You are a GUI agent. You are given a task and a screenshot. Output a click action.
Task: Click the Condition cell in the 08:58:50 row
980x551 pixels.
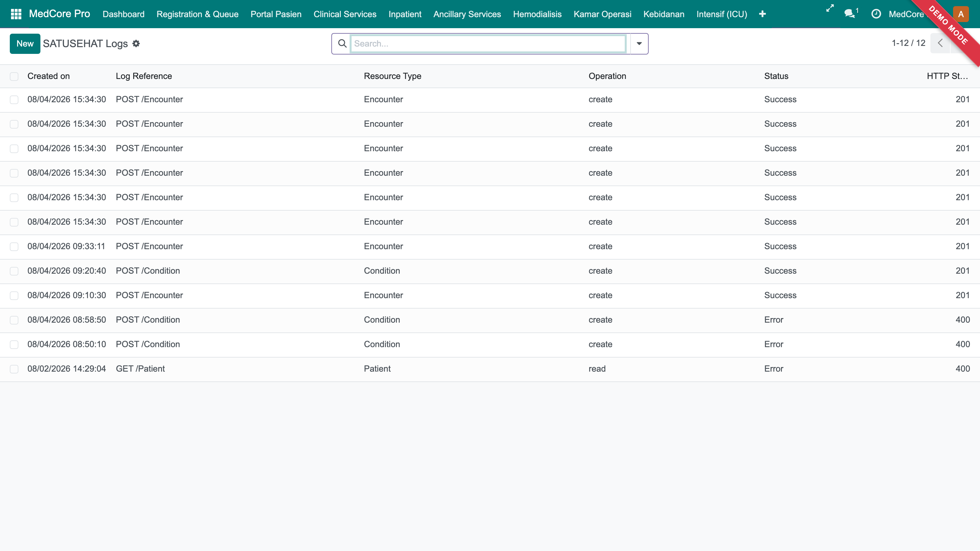[x=382, y=320]
